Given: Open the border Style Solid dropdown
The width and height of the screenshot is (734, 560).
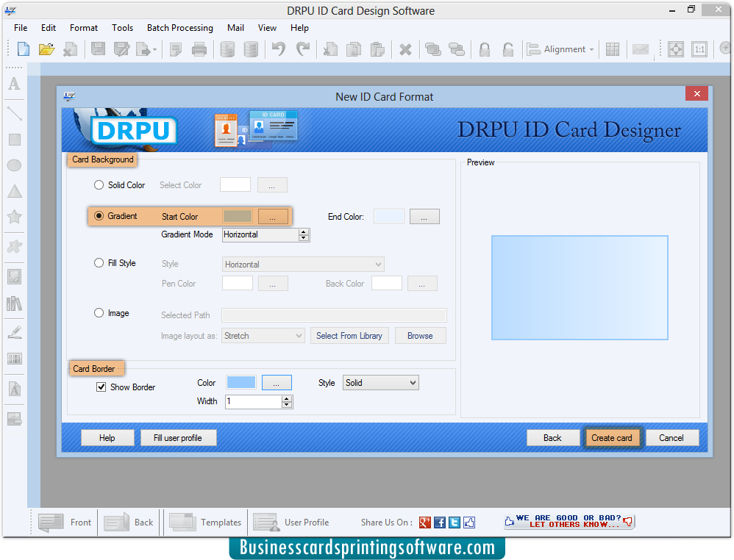Looking at the screenshot, I should click(x=380, y=383).
